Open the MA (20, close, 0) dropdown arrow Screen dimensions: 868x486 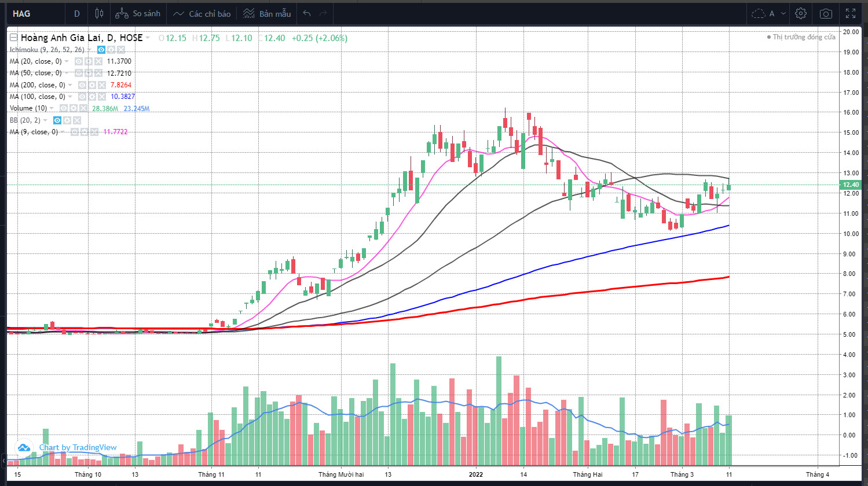(67, 61)
